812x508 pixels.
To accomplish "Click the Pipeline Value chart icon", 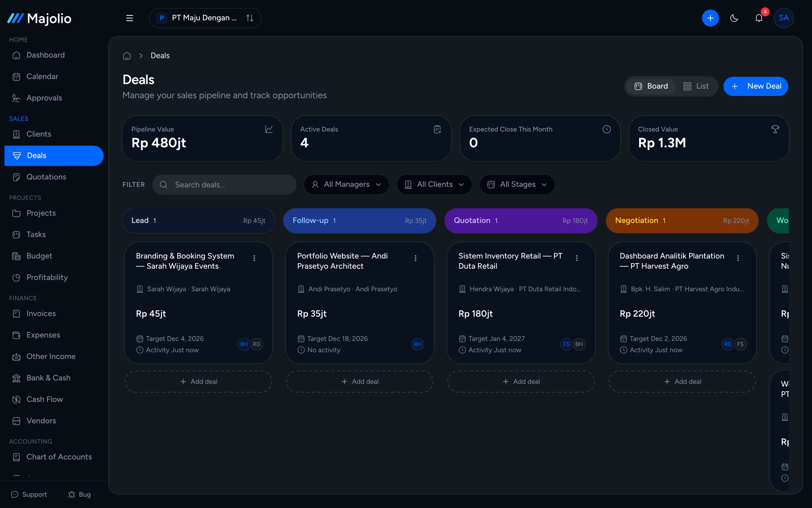I will [x=269, y=129].
